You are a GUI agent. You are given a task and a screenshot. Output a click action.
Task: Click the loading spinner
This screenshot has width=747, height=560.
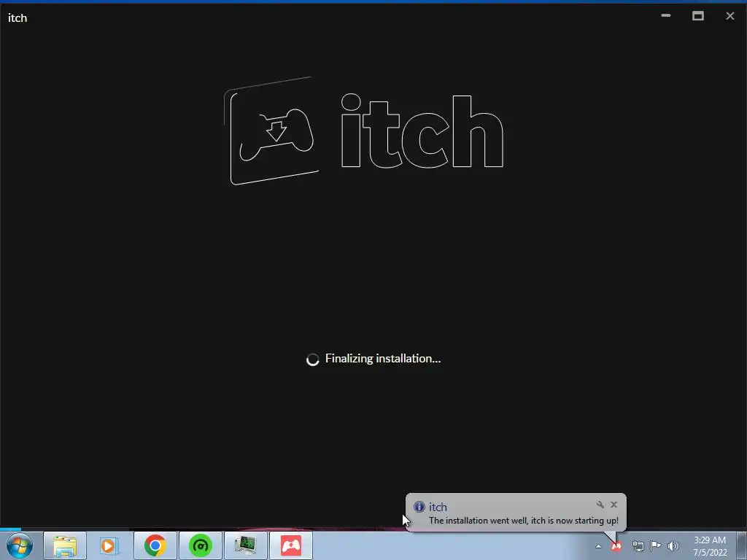pyautogui.click(x=312, y=359)
